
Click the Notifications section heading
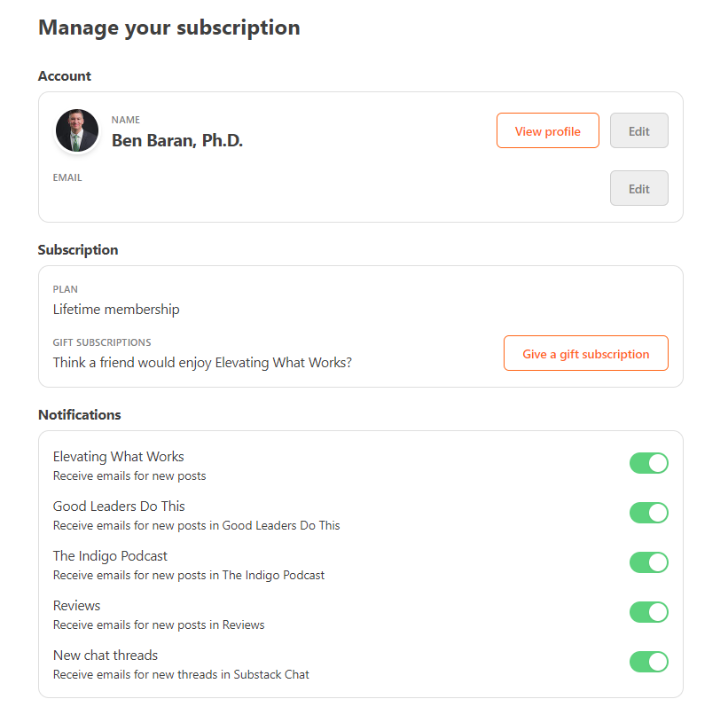[x=79, y=414]
